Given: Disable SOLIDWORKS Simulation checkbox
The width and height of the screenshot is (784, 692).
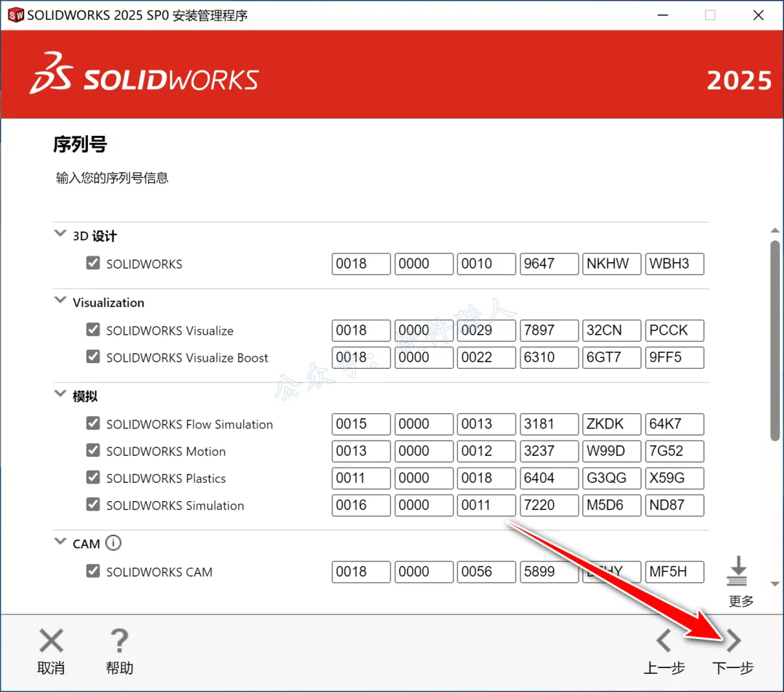Looking at the screenshot, I should (x=93, y=504).
